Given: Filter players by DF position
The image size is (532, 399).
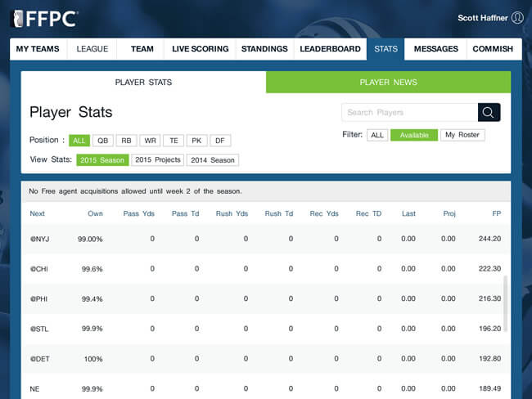Looking at the screenshot, I should click(x=220, y=141).
